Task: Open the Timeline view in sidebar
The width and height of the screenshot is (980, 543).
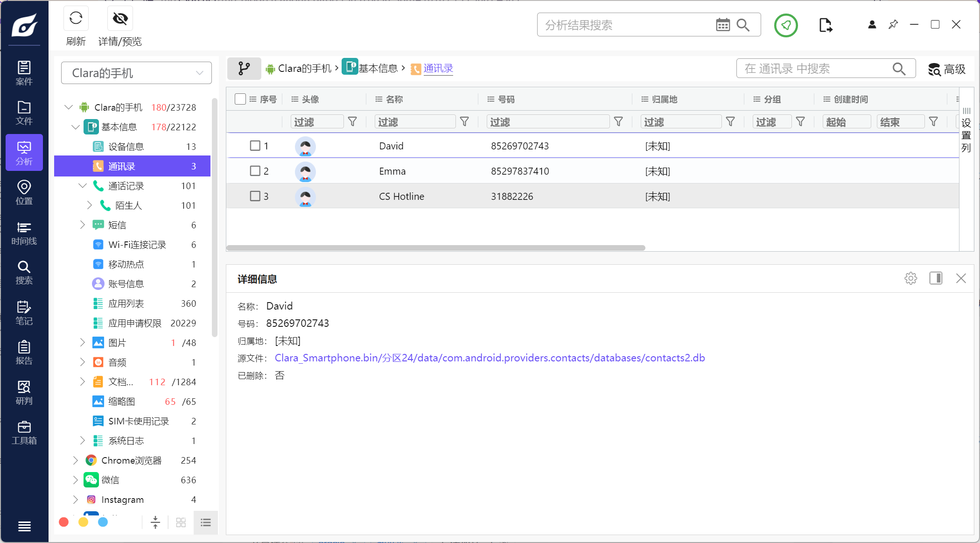Action: [x=24, y=233]
